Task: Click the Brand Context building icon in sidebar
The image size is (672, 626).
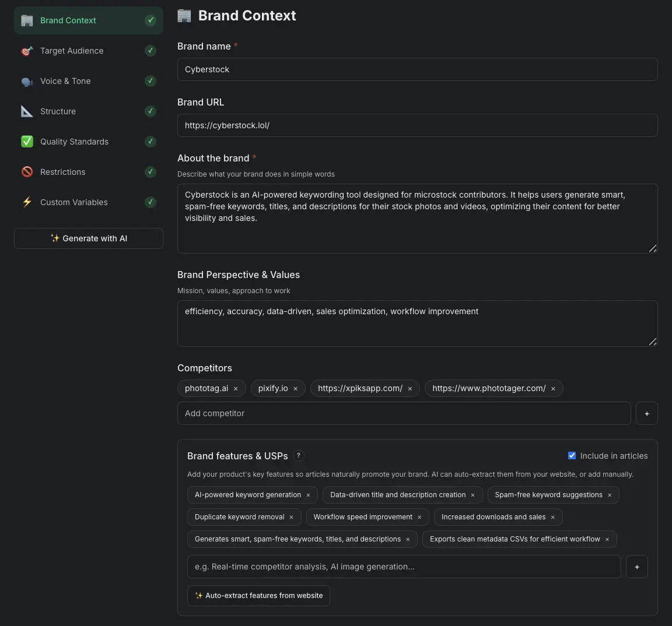Action: tap(27, 20)
